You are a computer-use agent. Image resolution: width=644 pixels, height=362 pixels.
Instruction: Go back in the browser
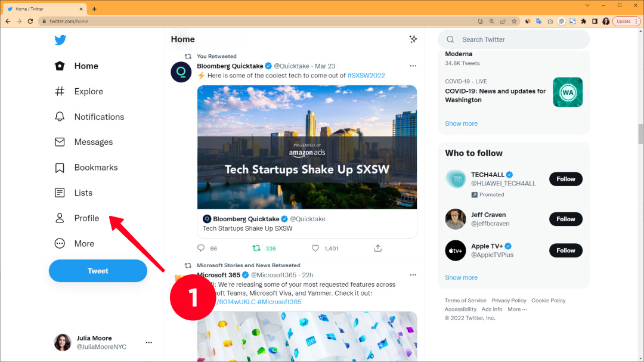point(8,21)
